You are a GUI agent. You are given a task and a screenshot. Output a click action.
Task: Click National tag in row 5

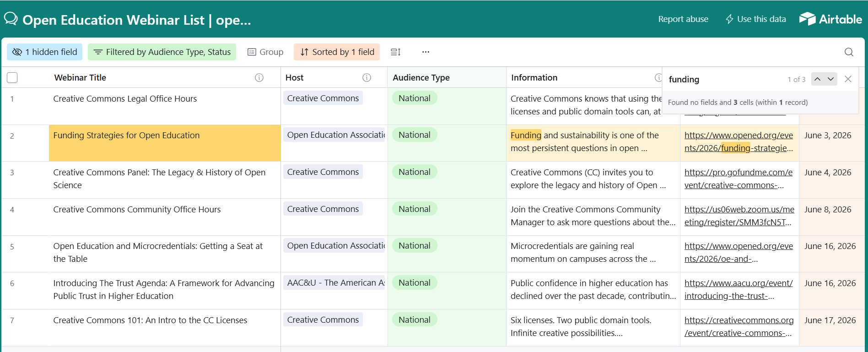(x=415, y=246)
